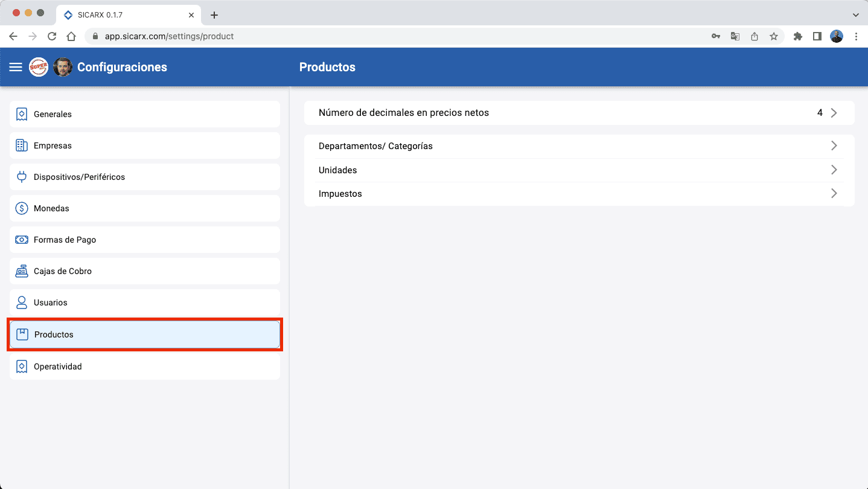Click the SUPER store logo avatar

(x=39, y=67)
